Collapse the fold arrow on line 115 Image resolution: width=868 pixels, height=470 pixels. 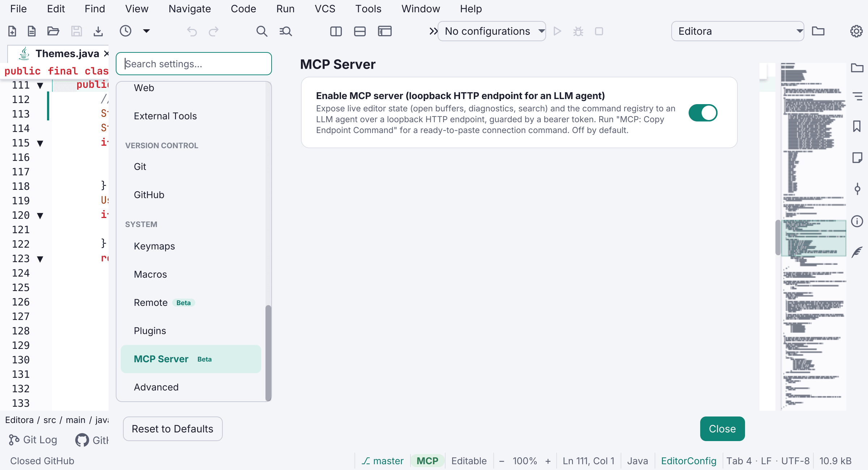pos(40,143)
